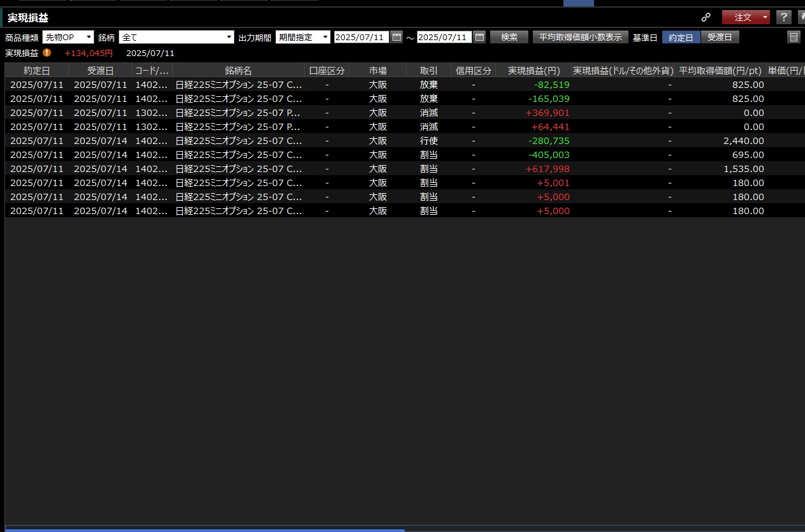Open the 商品種類 dropdown showing 先物OP
Image resolution: width=805 pixels, height=532 pixels.
pos(68,37)
